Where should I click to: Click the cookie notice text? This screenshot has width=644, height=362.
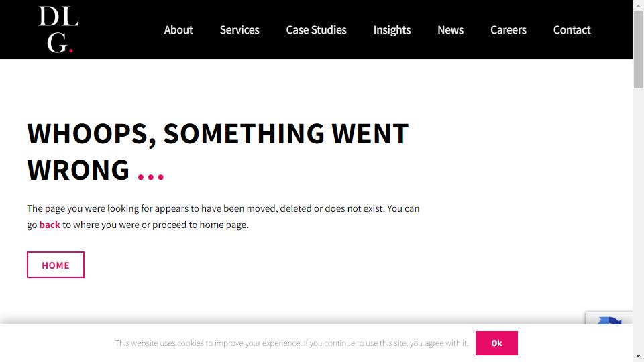pyautogui.click(x=292, y=343)
